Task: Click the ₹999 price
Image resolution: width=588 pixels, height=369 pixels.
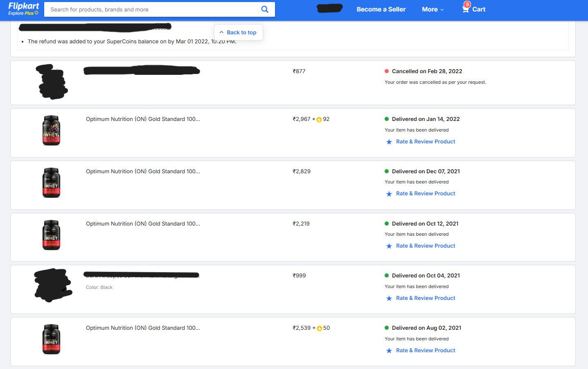Action: coord(299,276)
